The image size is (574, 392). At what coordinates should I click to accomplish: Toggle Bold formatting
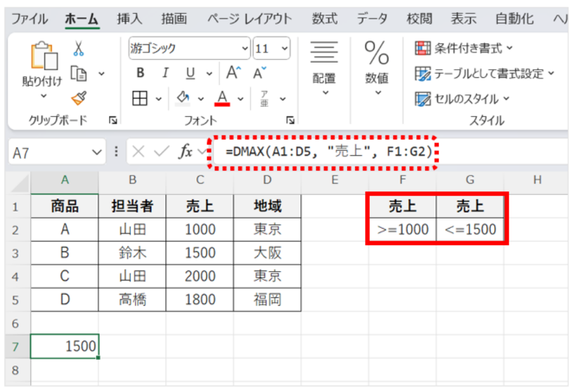point(140,73)
